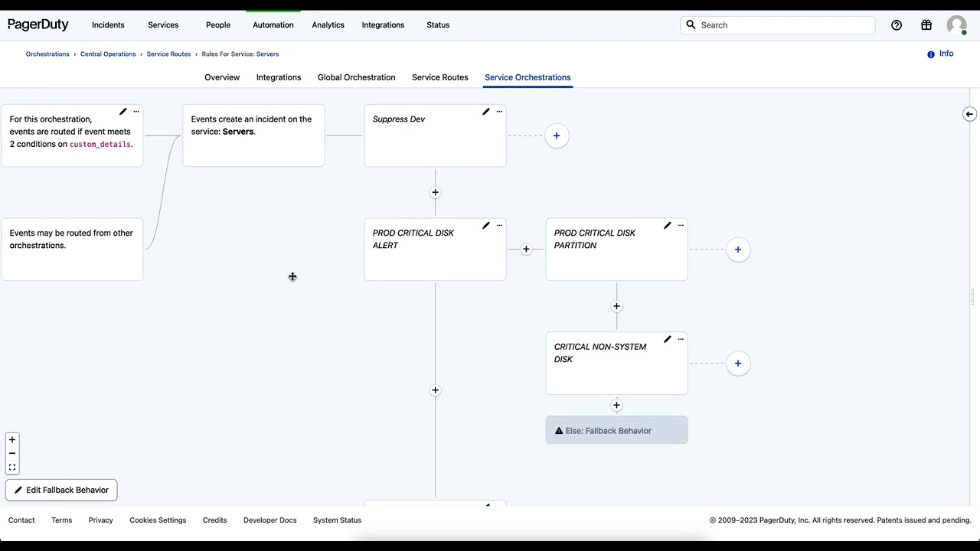Collapse the right side panel arrow
Screen dimensions: 980x551
969,114
